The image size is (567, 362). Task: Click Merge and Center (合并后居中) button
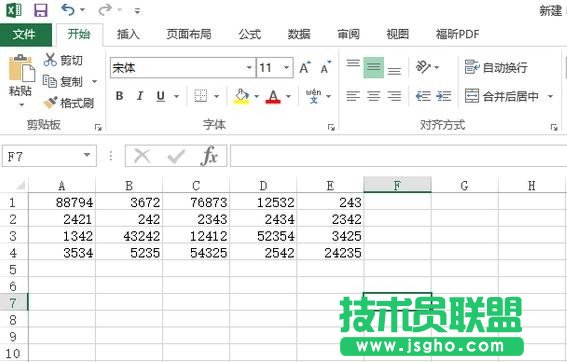[502, 96]
